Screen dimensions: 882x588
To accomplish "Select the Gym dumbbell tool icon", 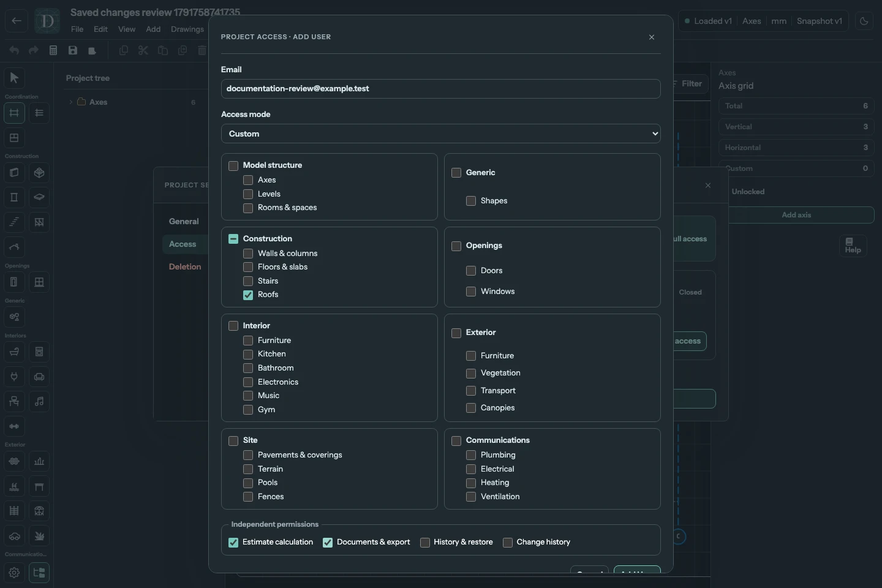I will (x=14, y=426).
